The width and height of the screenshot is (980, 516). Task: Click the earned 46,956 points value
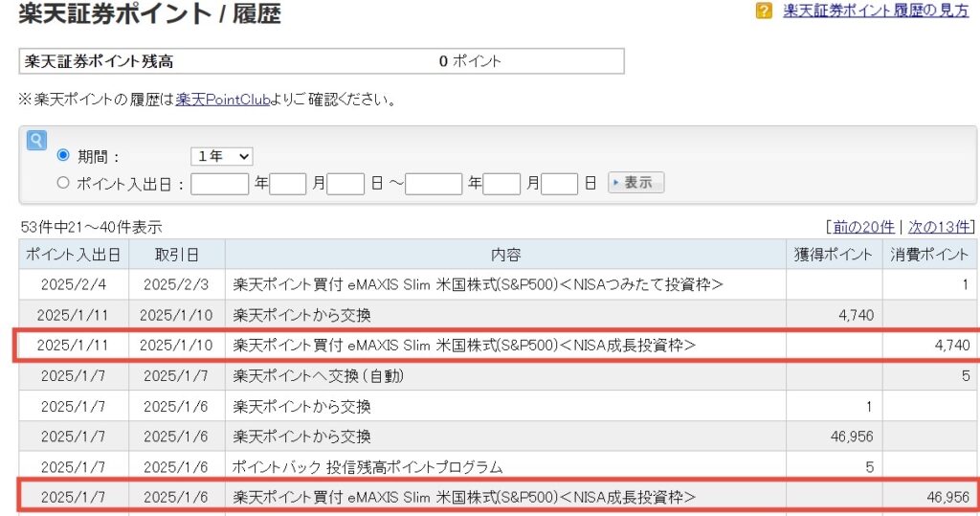(x=852, y=437)
